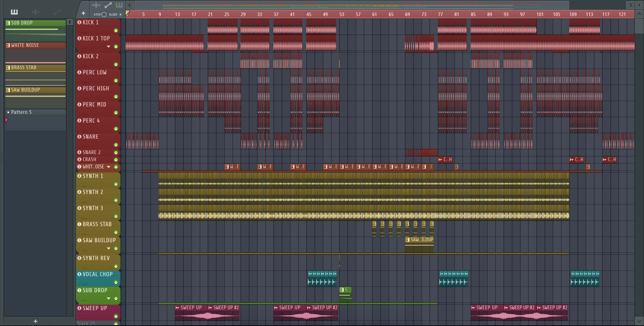
Task: Click the up arrow on the vertical scrollbar
Action: (x=639, y=14)
